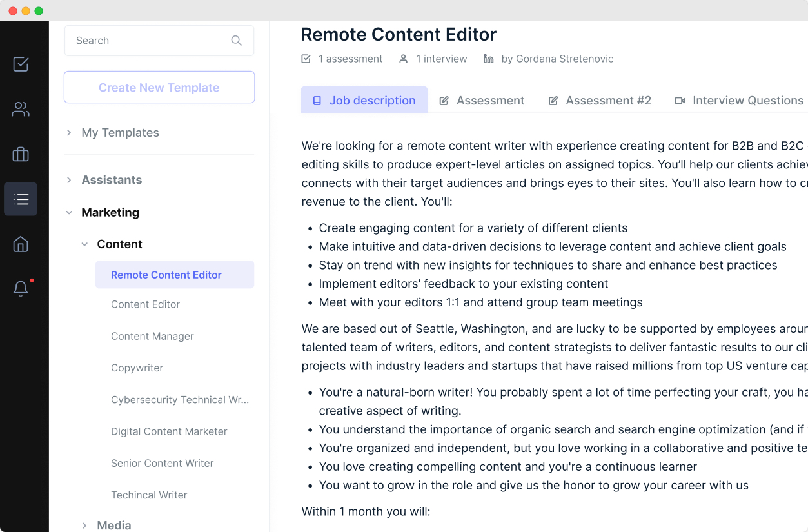The height and width of the screenshot is (532, 808).
Task: Open the Senior Content Writer template
Action: click(x=162, y=463)
